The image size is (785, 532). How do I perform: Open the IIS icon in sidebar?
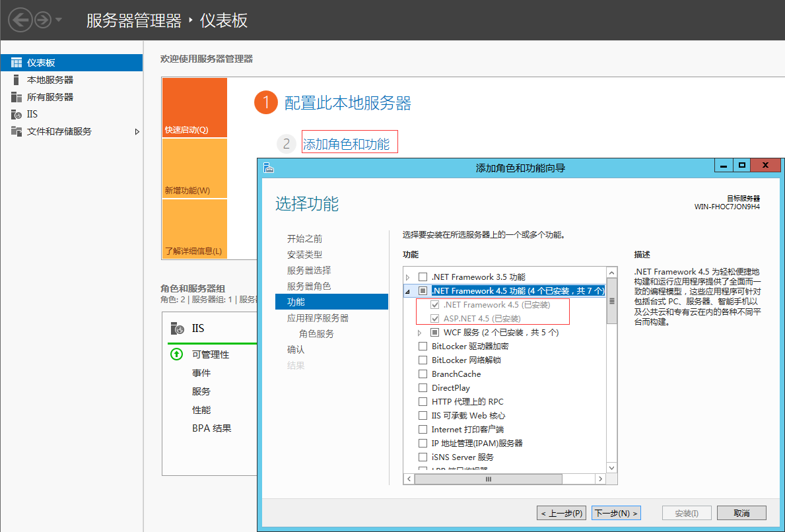point(17,114)
